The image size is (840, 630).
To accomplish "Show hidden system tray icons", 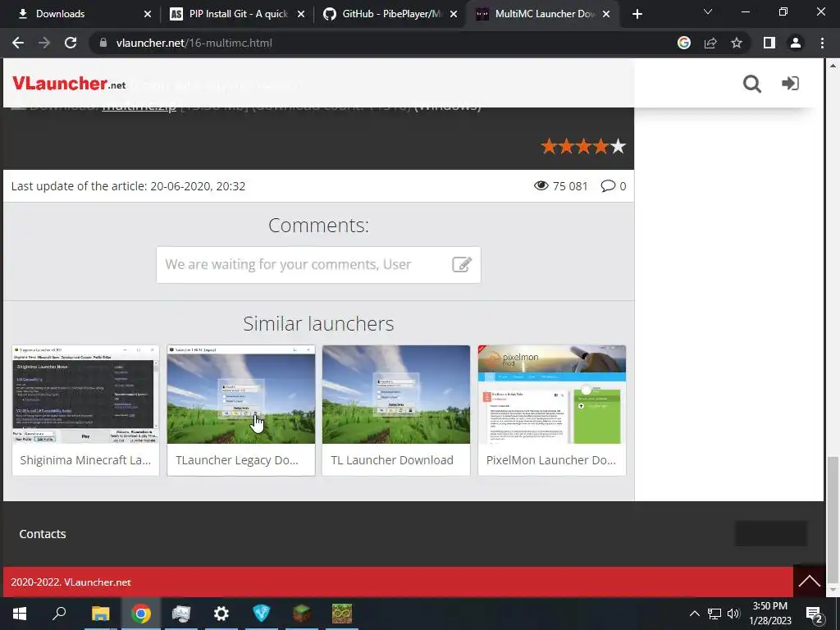I will point(694,614).
